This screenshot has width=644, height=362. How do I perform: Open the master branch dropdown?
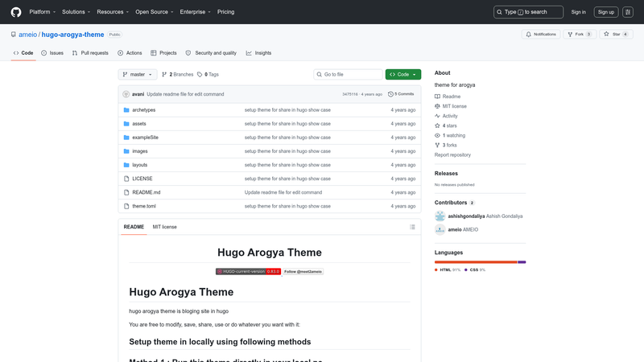click(138, 74)
